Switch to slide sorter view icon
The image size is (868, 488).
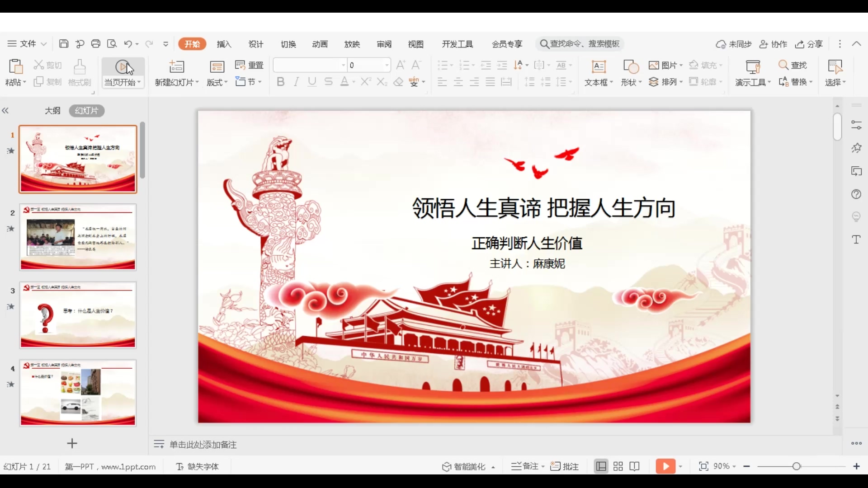tap(618, 466)
